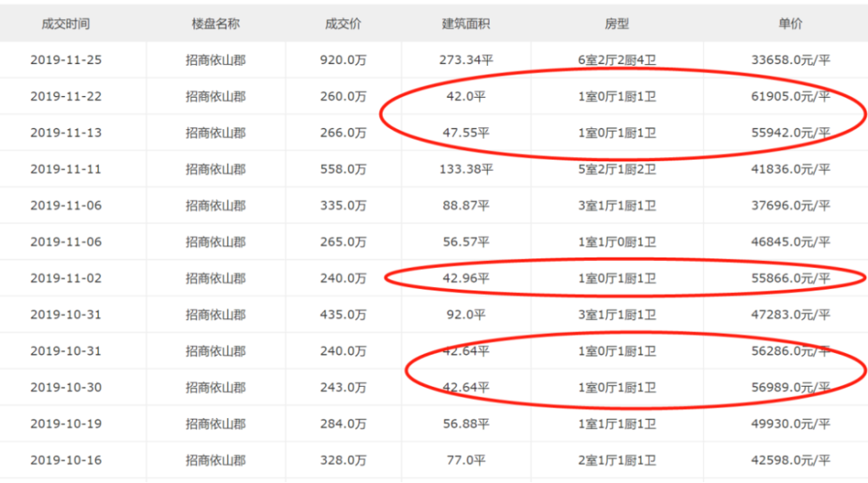Click the area value 56.57平
The image size is (868, 483).
coord(466,242)
